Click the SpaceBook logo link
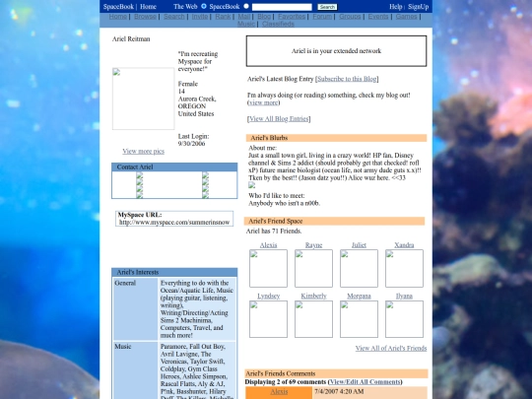The width and height of the screenshot is (532, 399). click(118, 7)
